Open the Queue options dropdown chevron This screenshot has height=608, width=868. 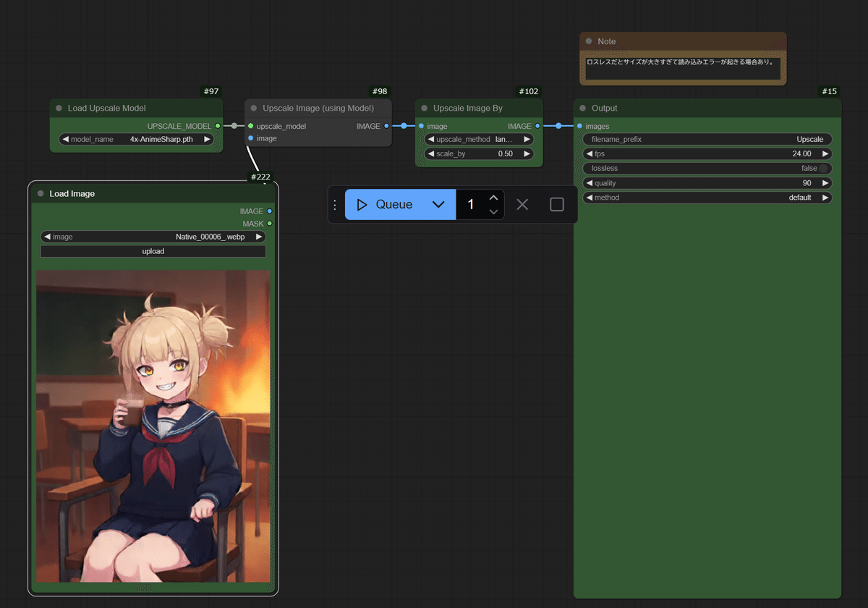pyautogui.click(x=438, y=205)
